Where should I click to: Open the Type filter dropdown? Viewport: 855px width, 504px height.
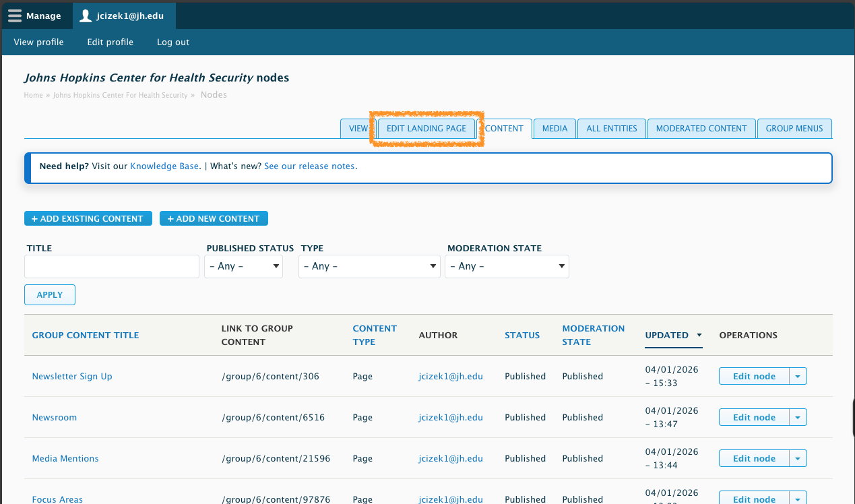coord(369,266)
